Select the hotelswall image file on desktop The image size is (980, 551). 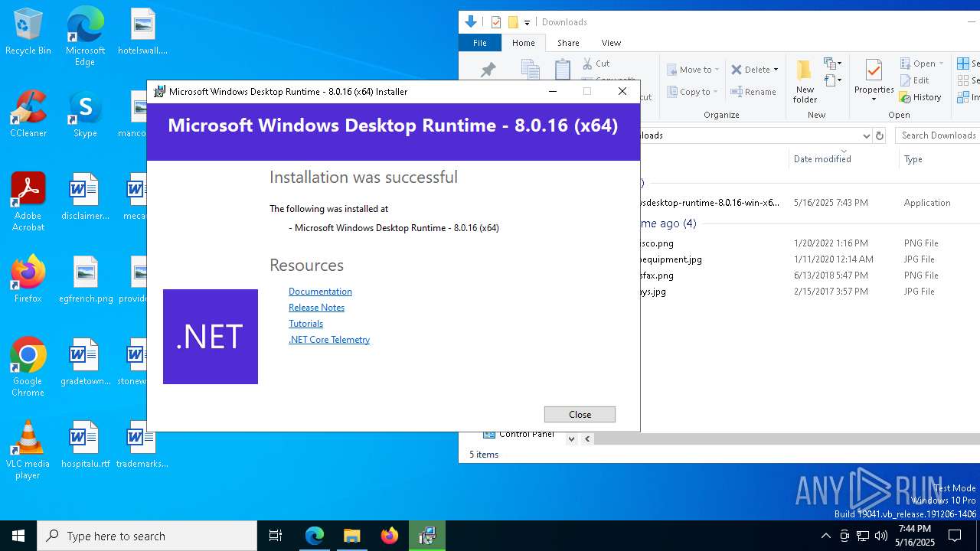[x=142, y=32]
